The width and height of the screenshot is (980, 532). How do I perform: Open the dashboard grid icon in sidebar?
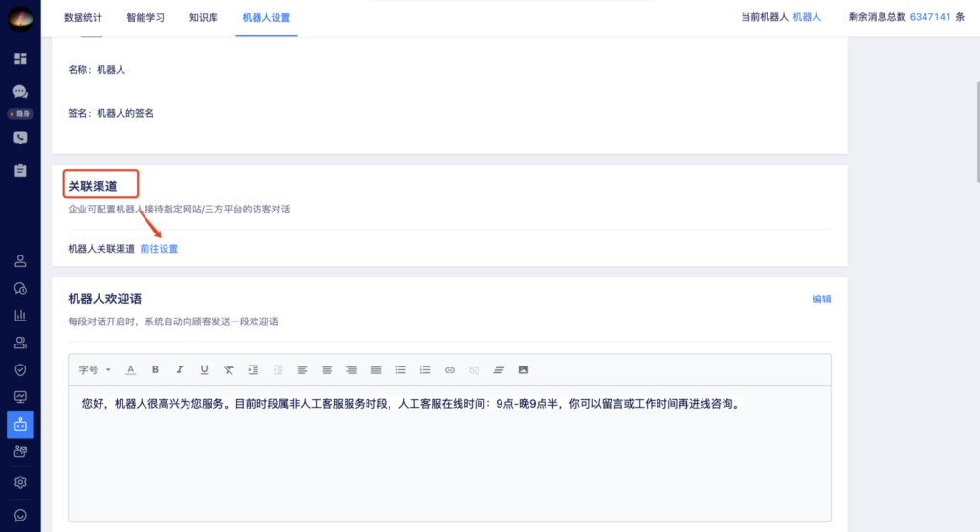(20, 58)
